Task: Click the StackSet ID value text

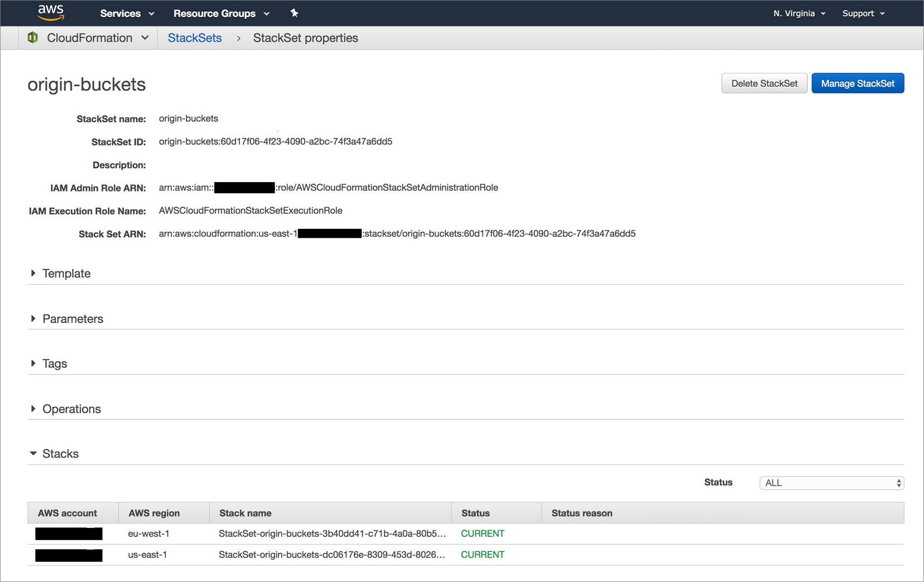Action: pos(275,142)
